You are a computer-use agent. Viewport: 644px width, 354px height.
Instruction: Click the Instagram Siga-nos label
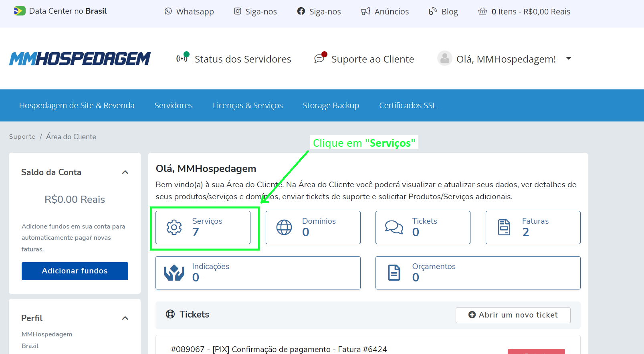tap(261, 12)
